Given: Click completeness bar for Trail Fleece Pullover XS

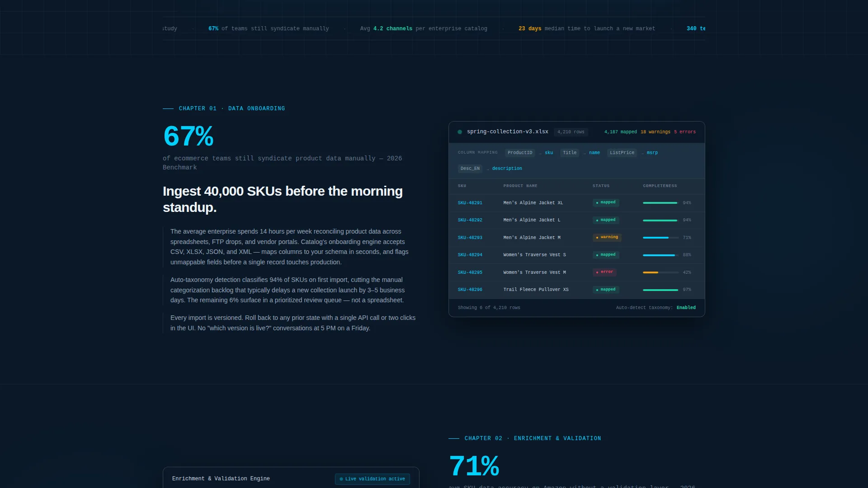Looking at the screenshot, I should [x=660, y=290].
